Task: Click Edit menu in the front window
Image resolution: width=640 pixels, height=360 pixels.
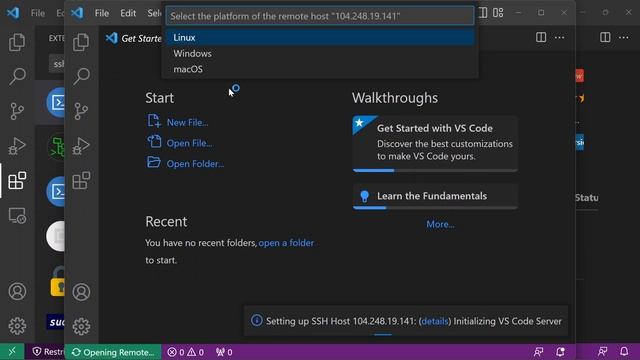Action: click(x=128, y=13)
